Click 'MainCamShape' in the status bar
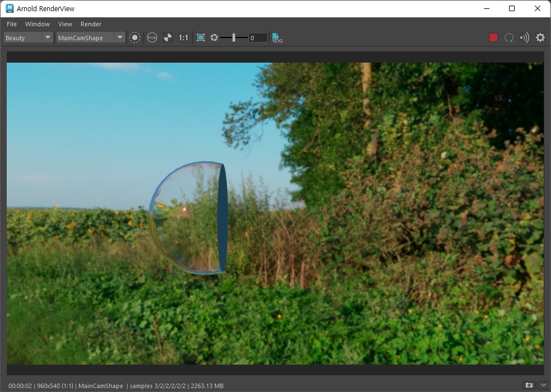 coord(101,386)
